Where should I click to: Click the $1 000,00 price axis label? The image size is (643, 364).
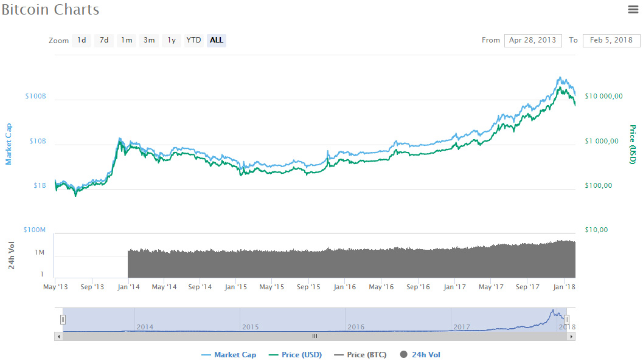(602, 141)
